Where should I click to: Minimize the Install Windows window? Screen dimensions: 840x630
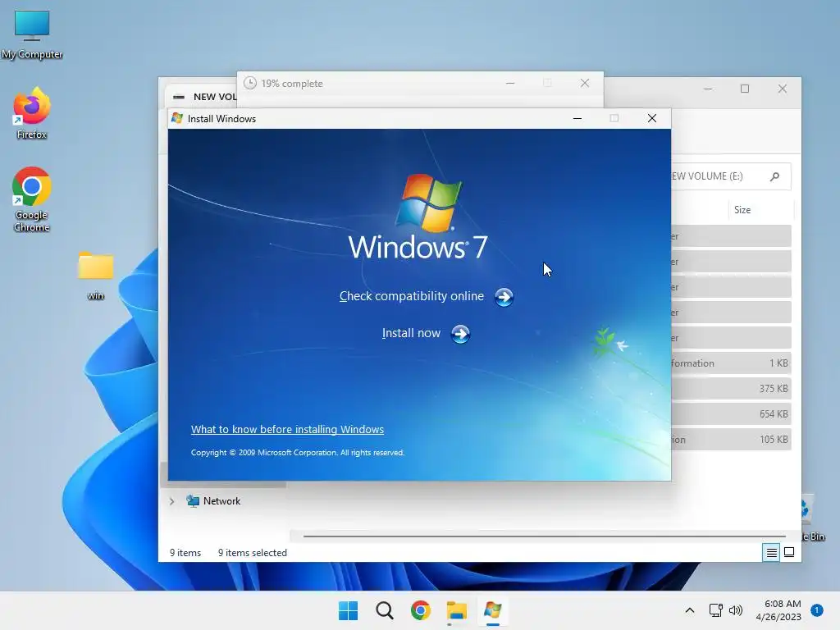tap(577, 118)
